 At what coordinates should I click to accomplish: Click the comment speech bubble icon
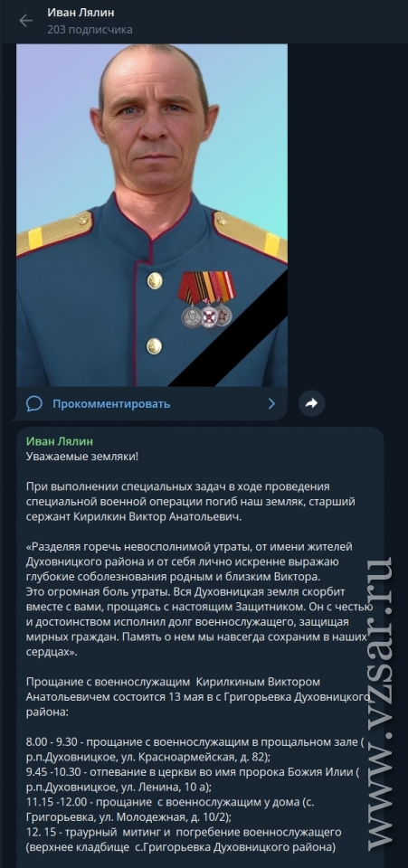coord(34,403)
